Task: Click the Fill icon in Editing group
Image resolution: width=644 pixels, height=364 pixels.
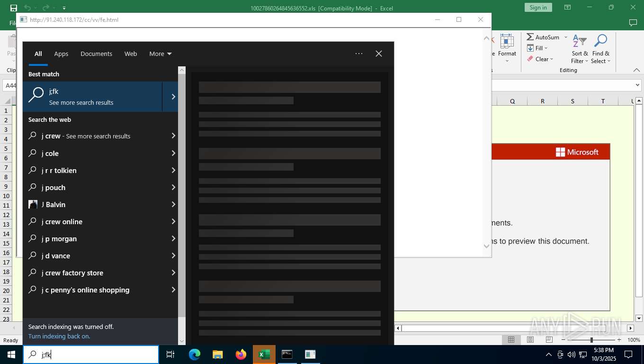Action: [x=530, y=48]
